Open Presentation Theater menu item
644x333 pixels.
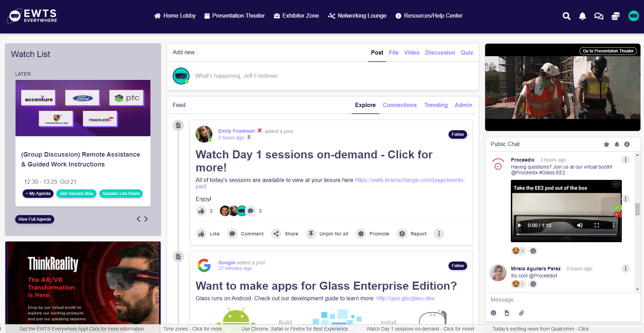click(x=235, y=16)
